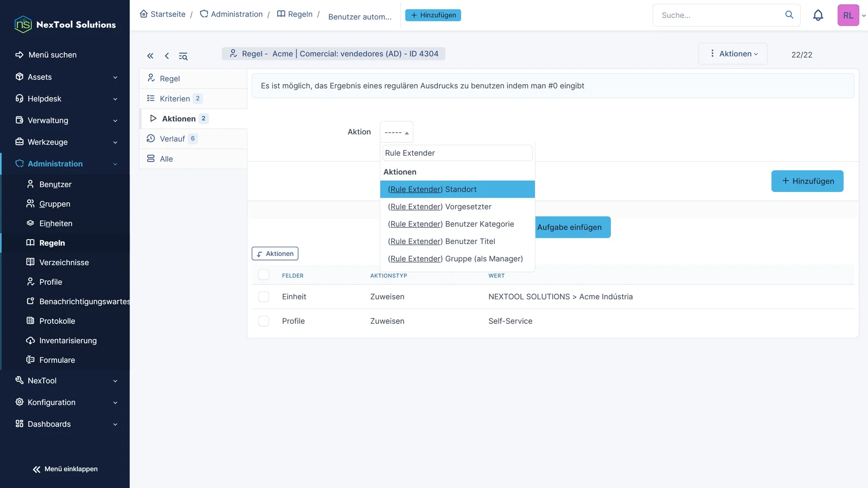This screenshot has width=868, height=488.
Task: Select (Rule Extender) Vorgesetzter option
Action: (x=457, y=207)
